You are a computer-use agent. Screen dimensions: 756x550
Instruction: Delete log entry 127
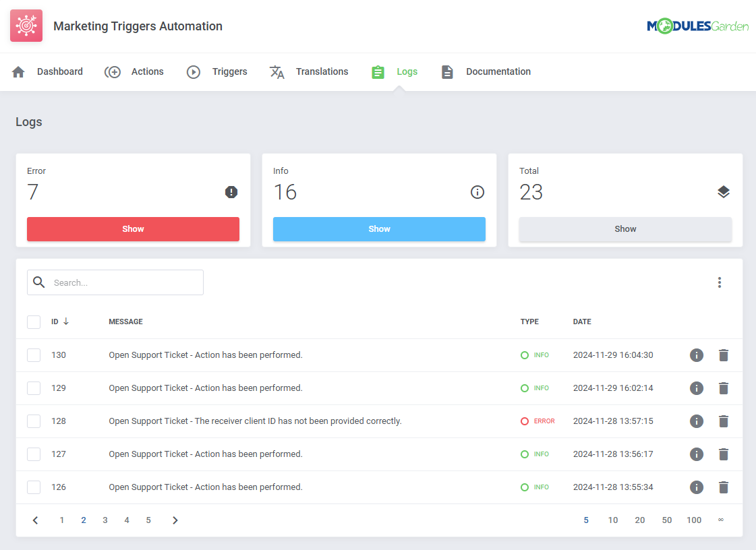[x=723, y=454]
